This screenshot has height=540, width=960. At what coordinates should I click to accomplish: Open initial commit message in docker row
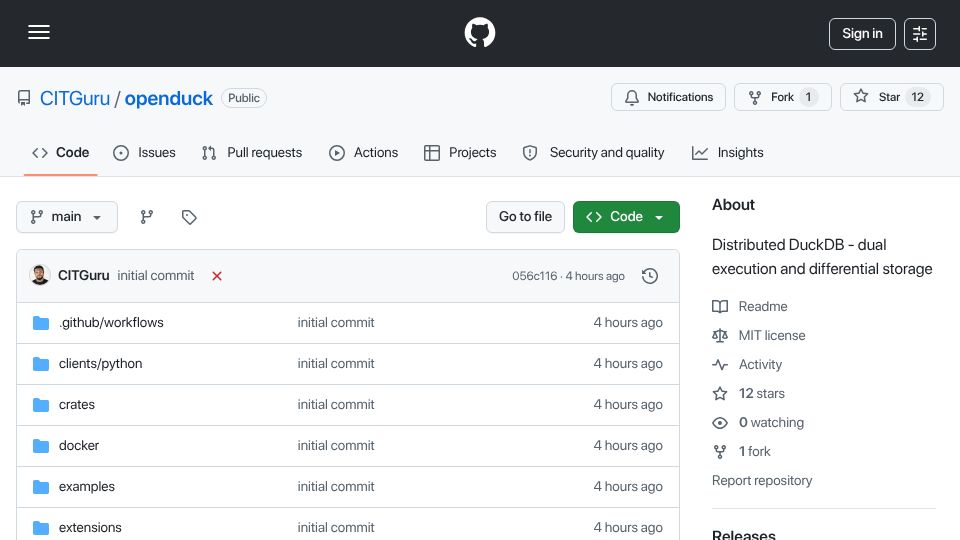click(x=336, y=446)
